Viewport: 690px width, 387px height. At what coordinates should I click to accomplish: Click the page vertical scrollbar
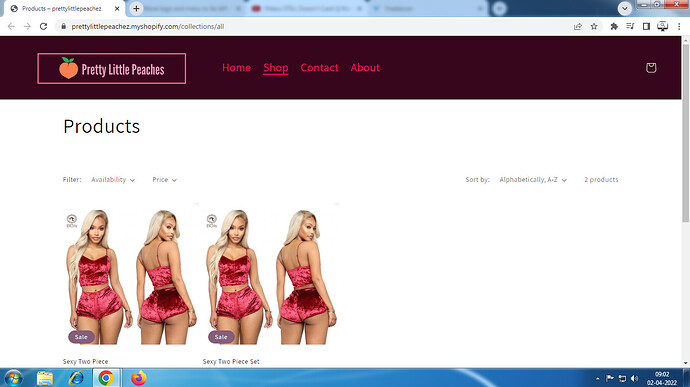[x=686, y=132]
